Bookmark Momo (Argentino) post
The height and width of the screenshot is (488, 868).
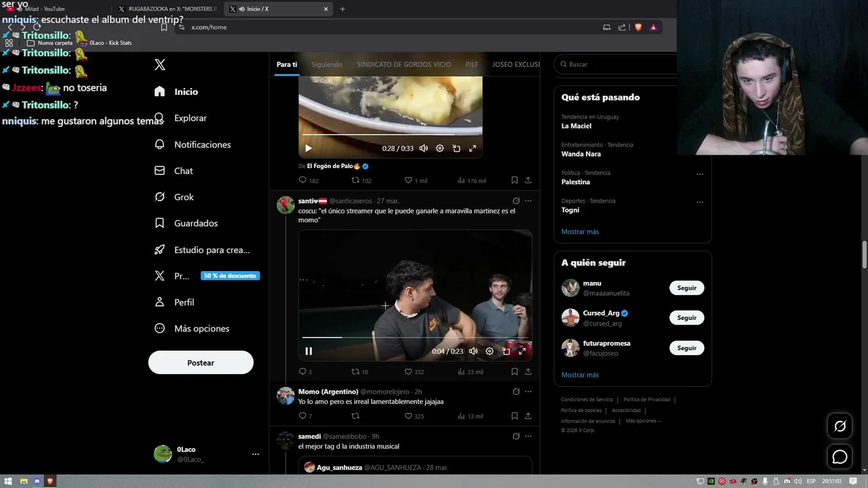514,416
